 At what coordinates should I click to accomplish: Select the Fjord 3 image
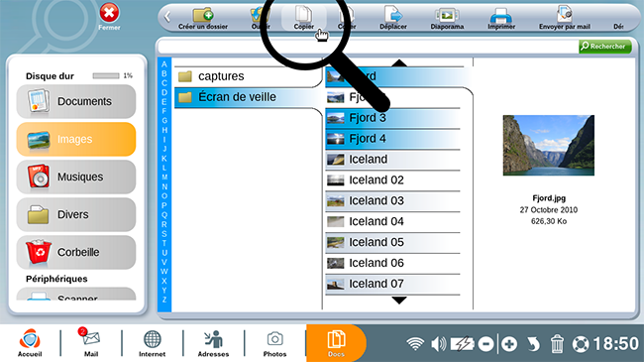[392, 118]
